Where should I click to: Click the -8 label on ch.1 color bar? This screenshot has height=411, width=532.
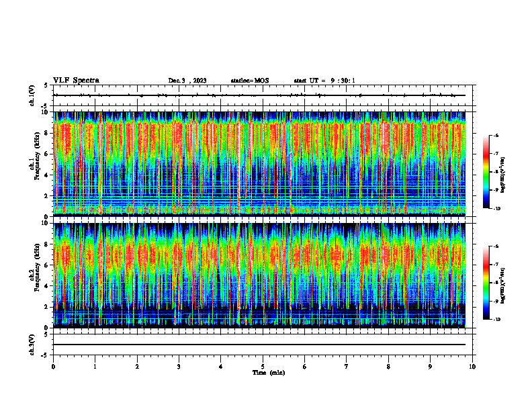tap(496, 172)
